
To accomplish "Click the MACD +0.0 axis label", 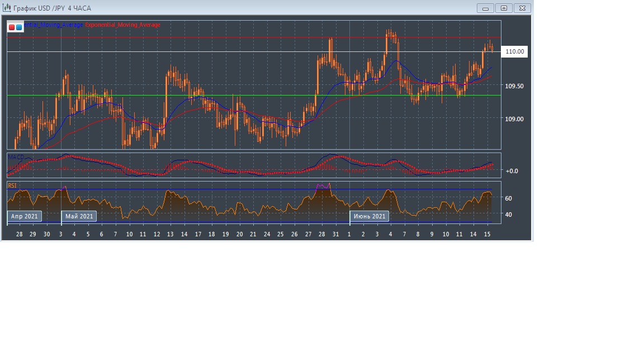I will (511, 171).
